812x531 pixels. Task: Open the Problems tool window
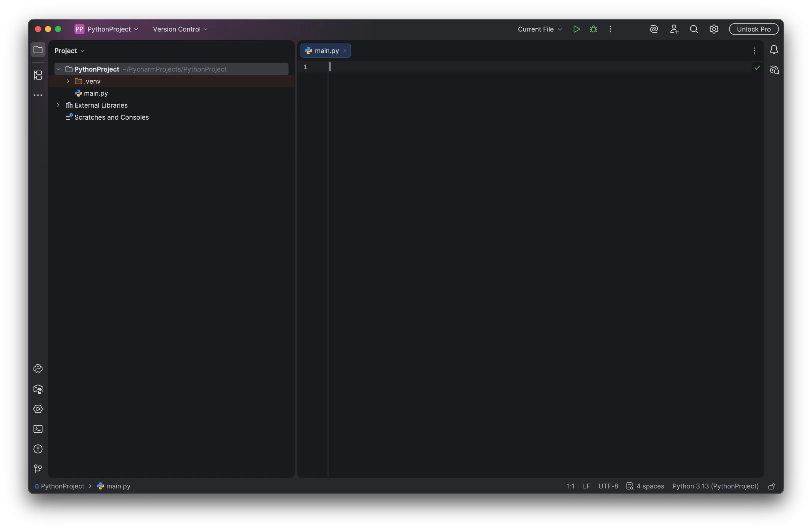[38, 449]
